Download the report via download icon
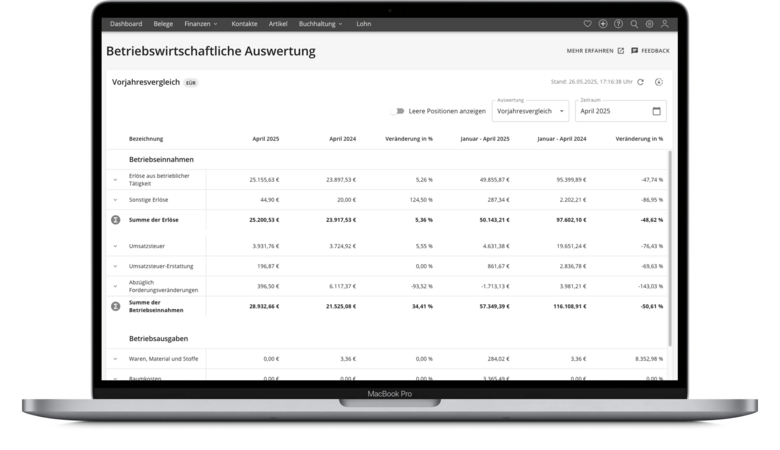The height and width of the screenshot is (450, 780). point(658,82)
